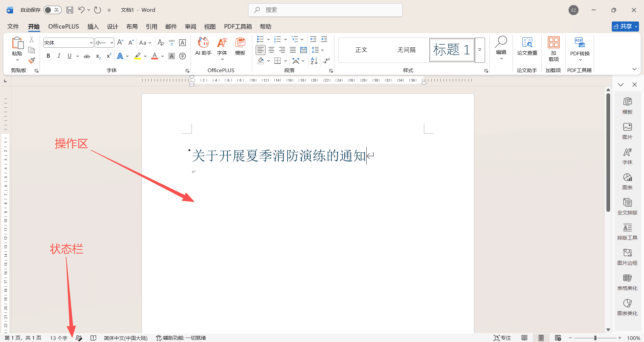Switch to the OfficePLUS tab
The image size is (644, 342).
(x=64, y=27)
